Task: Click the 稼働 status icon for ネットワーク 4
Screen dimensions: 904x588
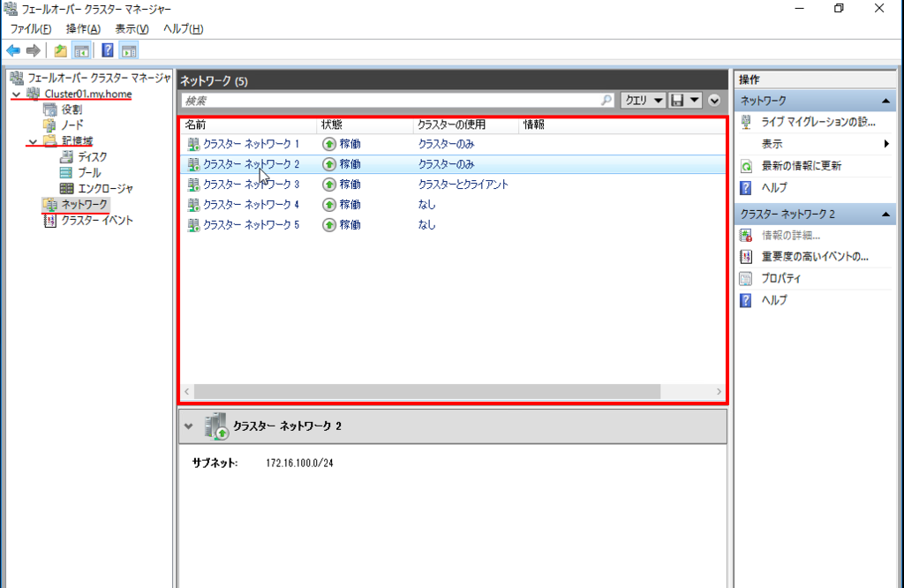Action: pos(328,205)
